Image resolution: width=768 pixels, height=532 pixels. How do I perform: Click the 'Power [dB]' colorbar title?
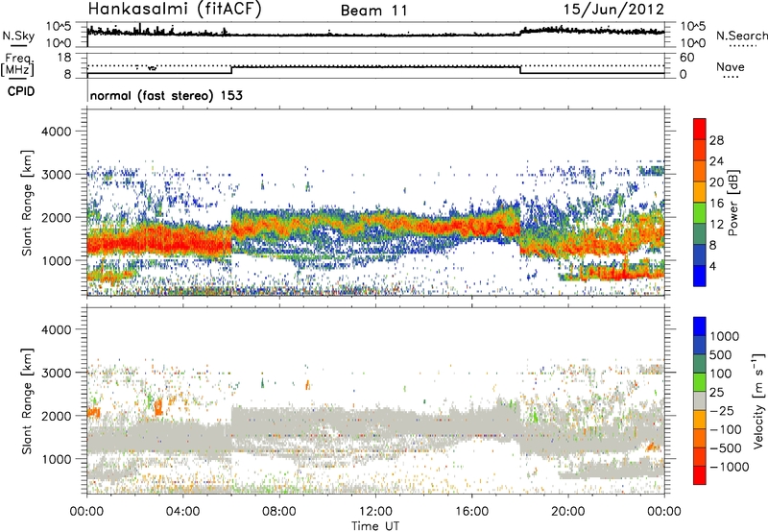click(732, 203)
